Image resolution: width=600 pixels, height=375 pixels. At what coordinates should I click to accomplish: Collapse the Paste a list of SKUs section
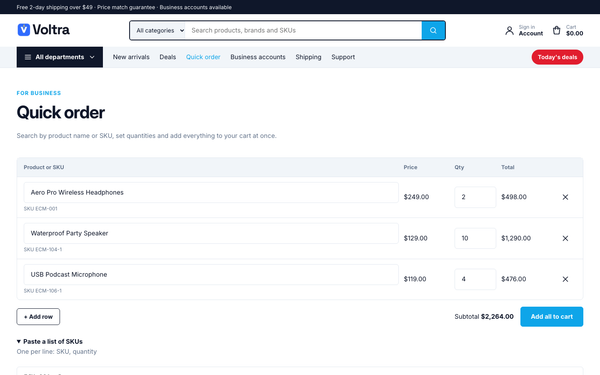50,341
